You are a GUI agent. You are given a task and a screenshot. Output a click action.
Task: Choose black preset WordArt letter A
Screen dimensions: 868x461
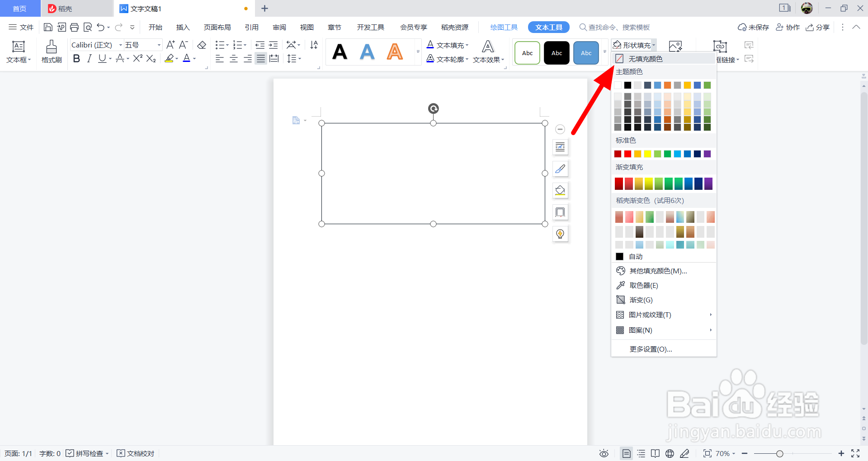tap(340, 52)
